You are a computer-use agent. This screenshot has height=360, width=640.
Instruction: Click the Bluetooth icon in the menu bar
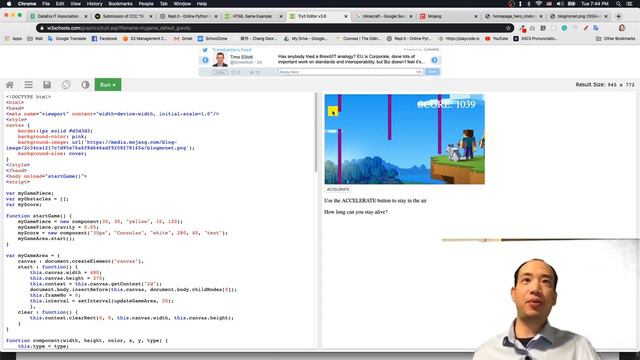[x=529, y=4]
